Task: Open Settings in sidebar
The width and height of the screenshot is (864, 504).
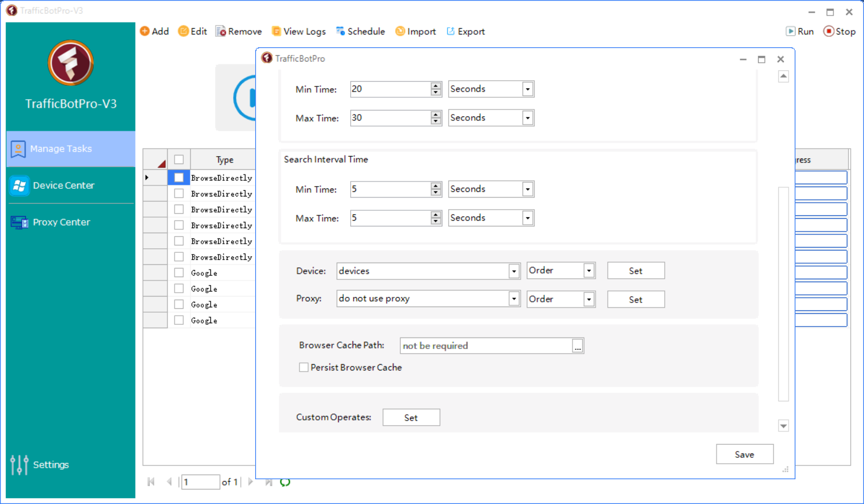Action: tap(40, 465)
